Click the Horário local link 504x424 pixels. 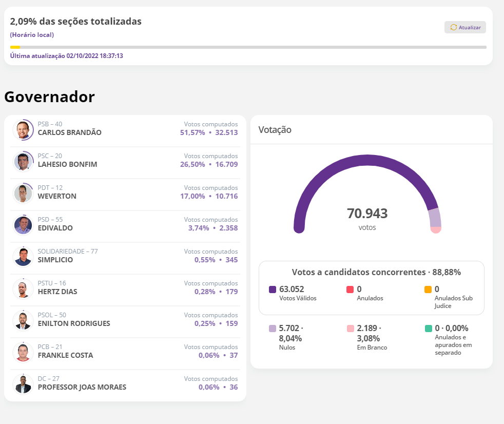32,35
